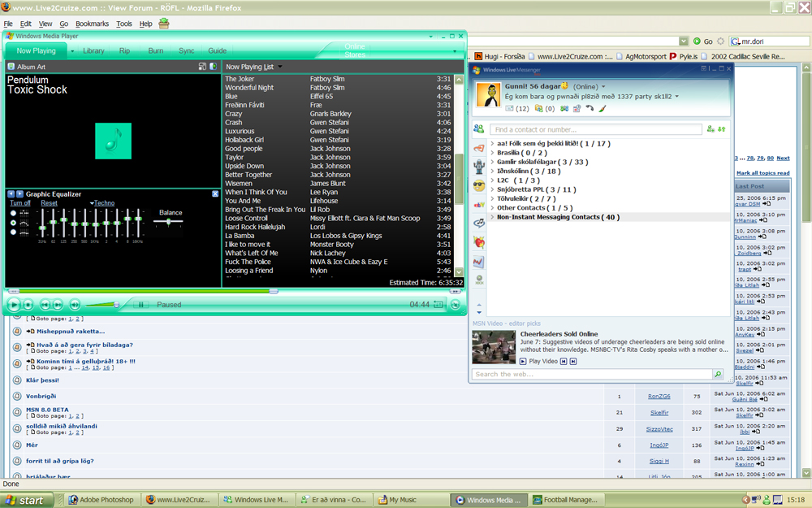This screenshot has width=812, height=508.
Task: Open the Now Playing tab options arrow
Action: [x=72, y=50]
